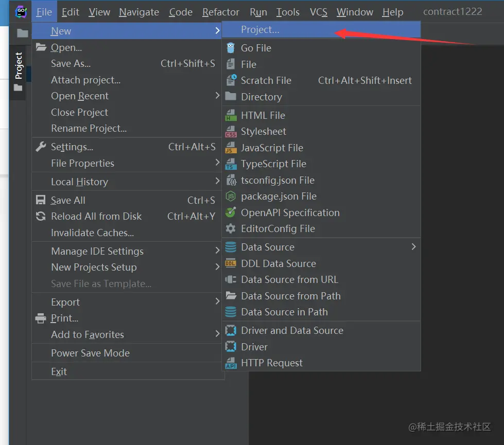Click the JavaScript File JS icon
This screenshot has height=445, width=504.
(231, 148)
